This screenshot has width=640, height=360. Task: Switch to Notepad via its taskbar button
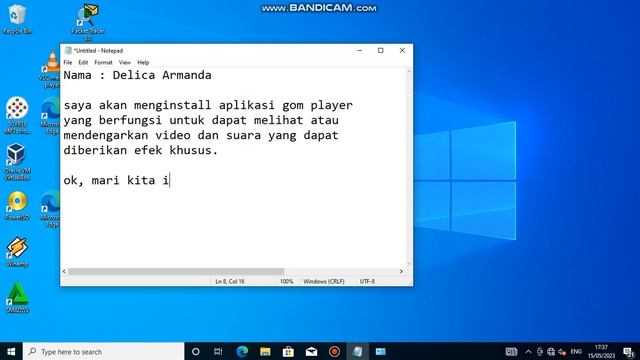click(358, 351)
